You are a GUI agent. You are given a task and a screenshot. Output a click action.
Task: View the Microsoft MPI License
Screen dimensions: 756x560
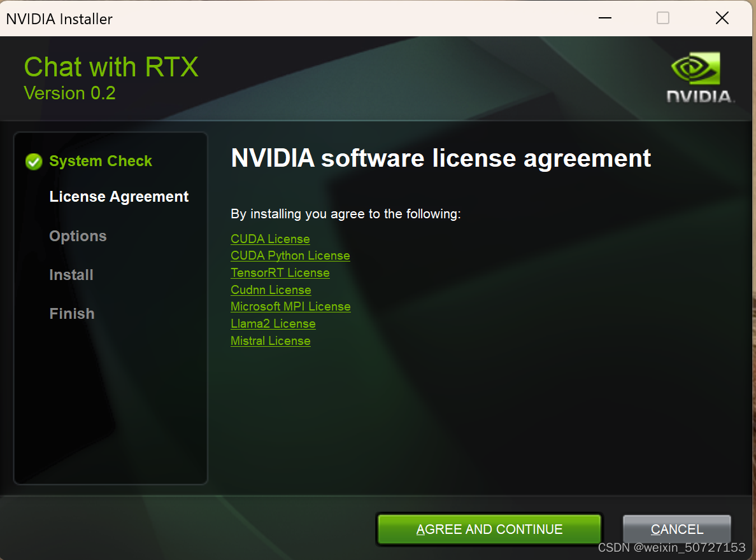pyautogui.click(x=290, y=307)
